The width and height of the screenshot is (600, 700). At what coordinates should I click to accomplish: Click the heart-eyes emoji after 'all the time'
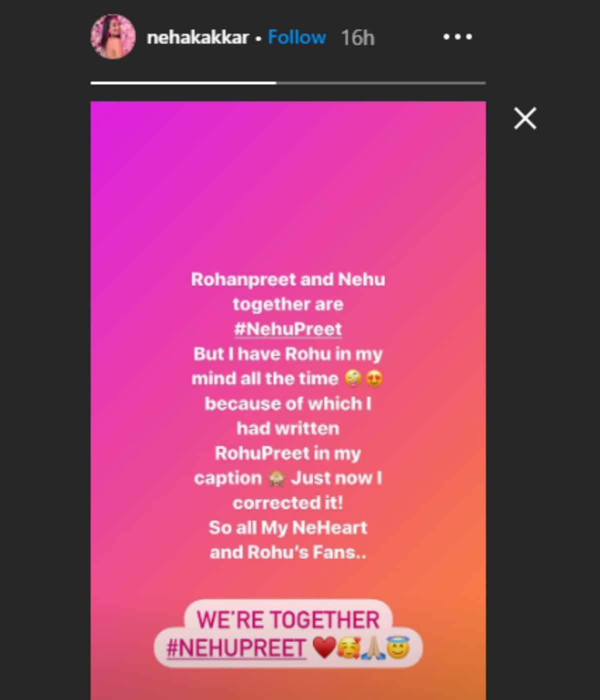pos(374,378)
